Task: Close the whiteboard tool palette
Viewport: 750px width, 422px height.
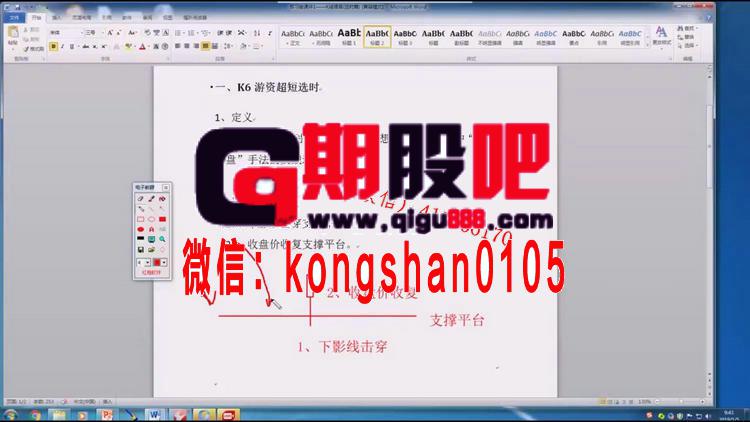Action: click(165, 187)
